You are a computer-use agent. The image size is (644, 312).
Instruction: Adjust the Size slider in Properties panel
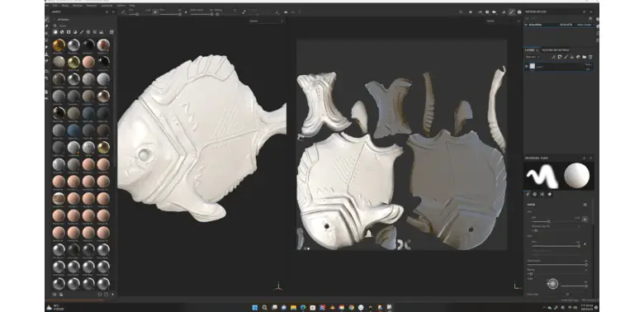point(556,222)
